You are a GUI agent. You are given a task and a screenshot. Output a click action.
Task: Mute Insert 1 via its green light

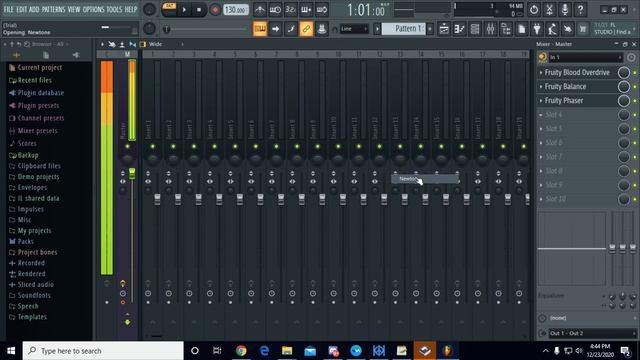(x=153, y=146)
